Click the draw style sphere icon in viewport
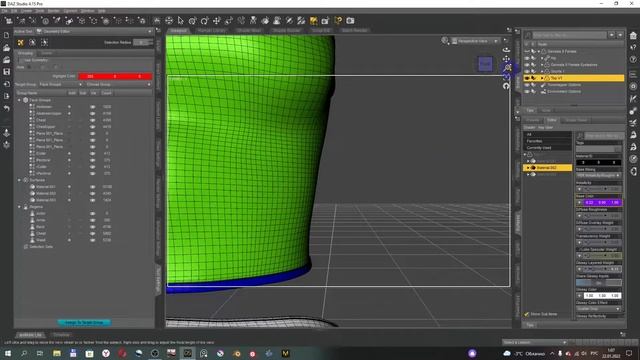This screenshot has height=360, width=640. tap(445, 41)
